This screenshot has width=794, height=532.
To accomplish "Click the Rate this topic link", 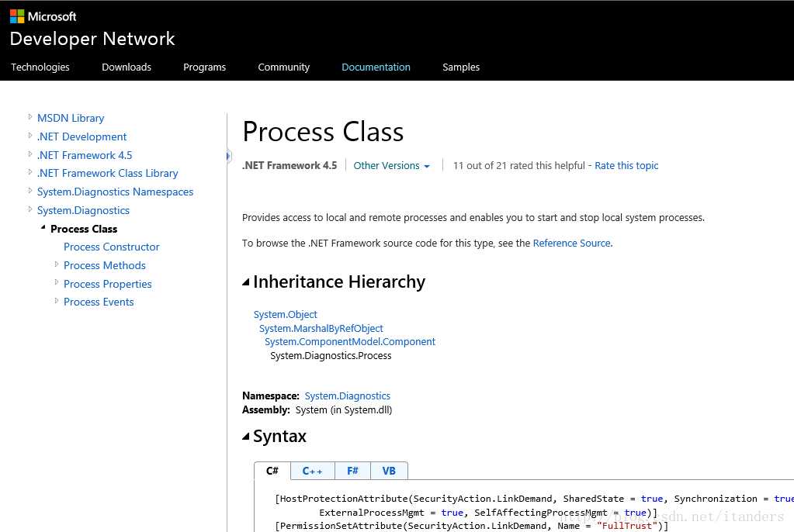I will 626,165.
